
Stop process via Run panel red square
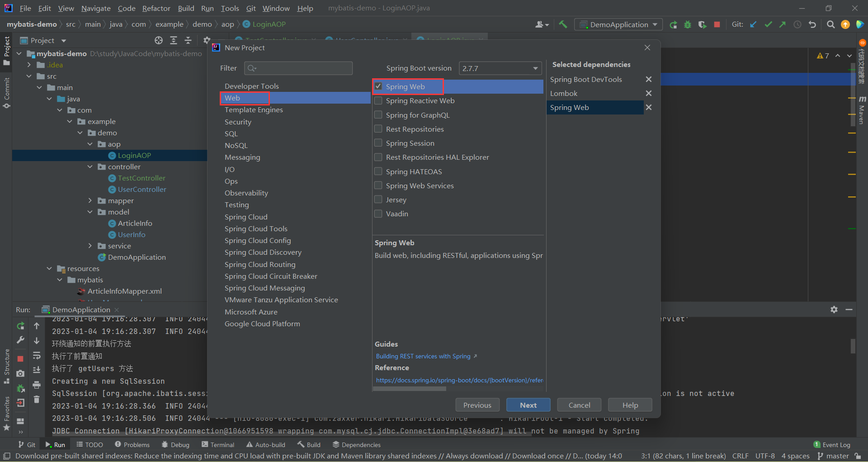[x=20, y=358]
